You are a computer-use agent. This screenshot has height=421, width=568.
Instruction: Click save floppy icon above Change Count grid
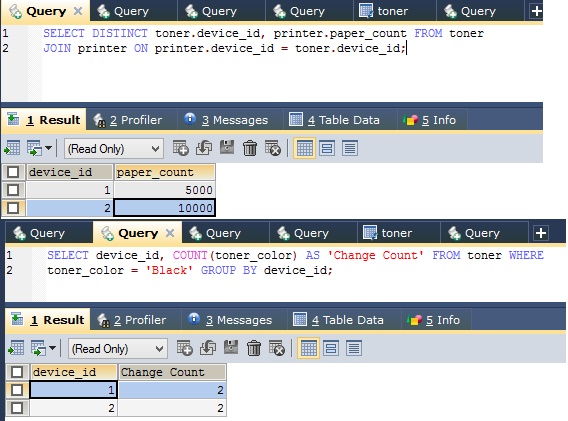pos(231,348)
